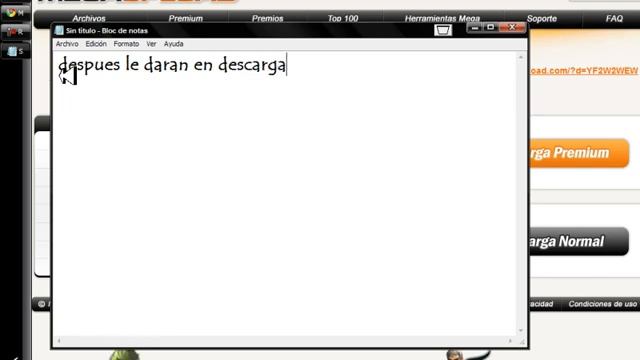Open the orange download URL link
This screenshot has width=640, height=360.
[584, 71]
